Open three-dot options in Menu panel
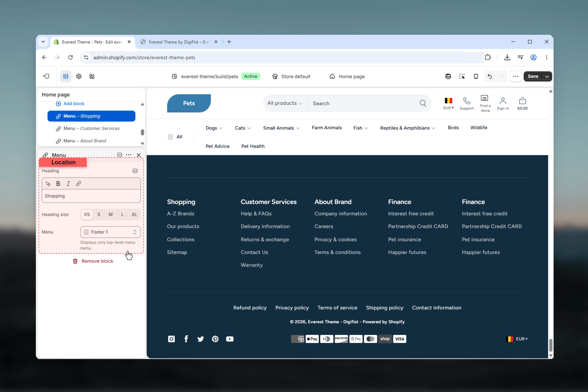The image size is (588, 392). 128,155
